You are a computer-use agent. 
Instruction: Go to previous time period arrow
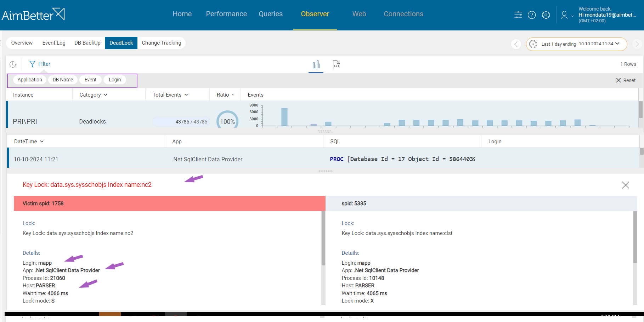click(x=516, y=44)
